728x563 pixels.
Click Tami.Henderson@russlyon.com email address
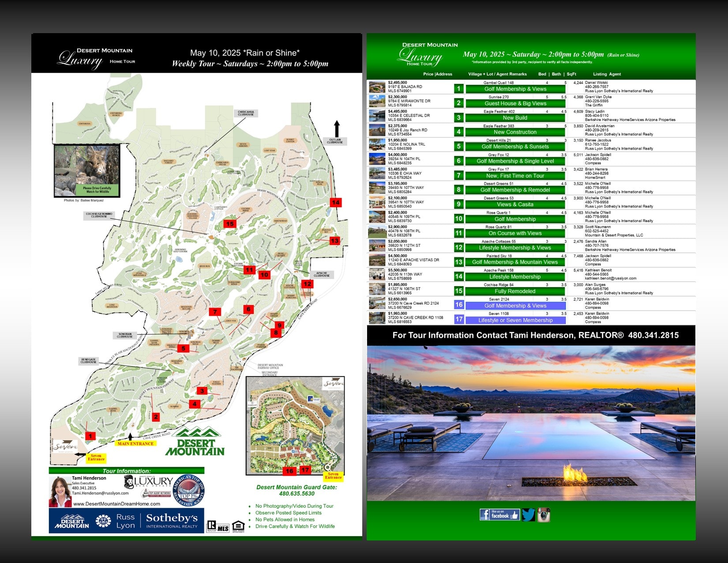100,493
